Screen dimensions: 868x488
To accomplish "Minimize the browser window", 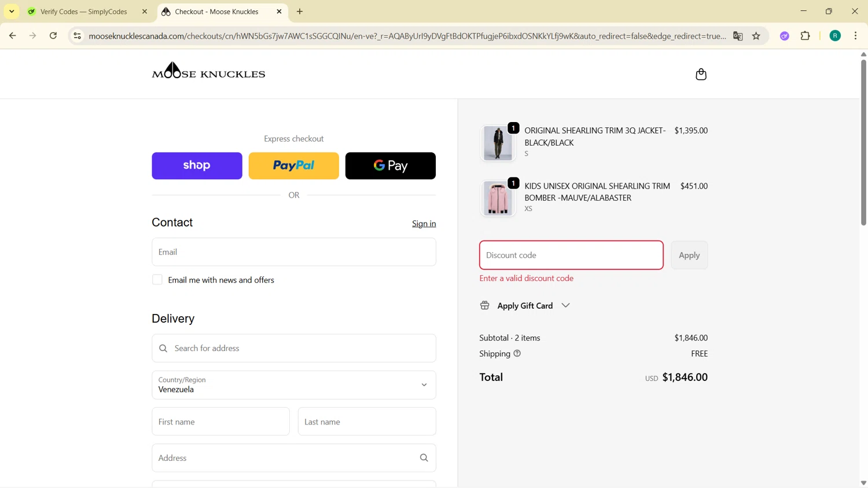I will pos(803,11).
